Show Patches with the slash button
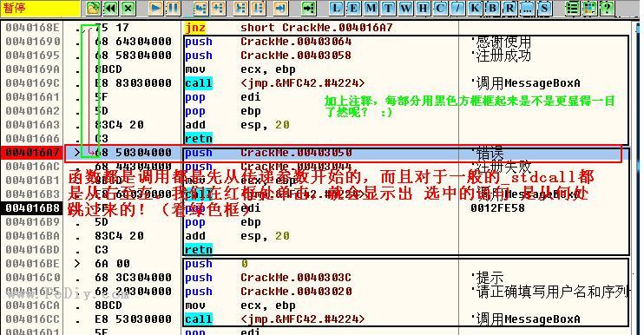 (x=457, y=8)
